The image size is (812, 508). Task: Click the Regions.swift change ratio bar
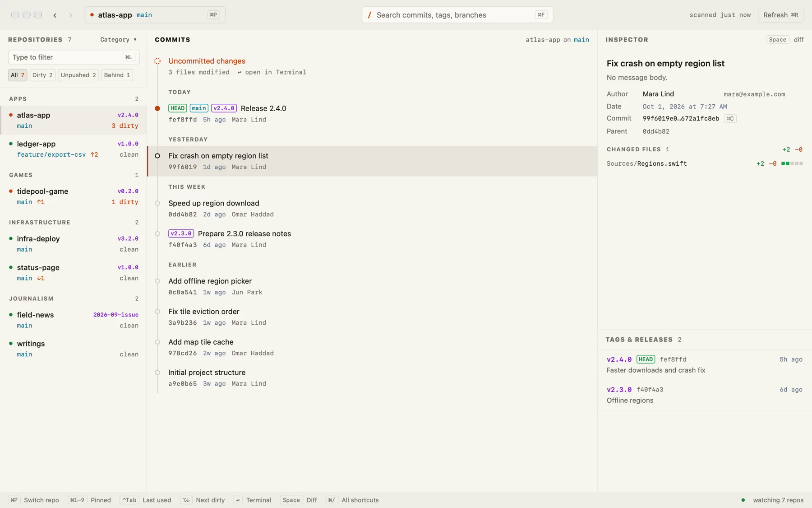tap(792, 163)
